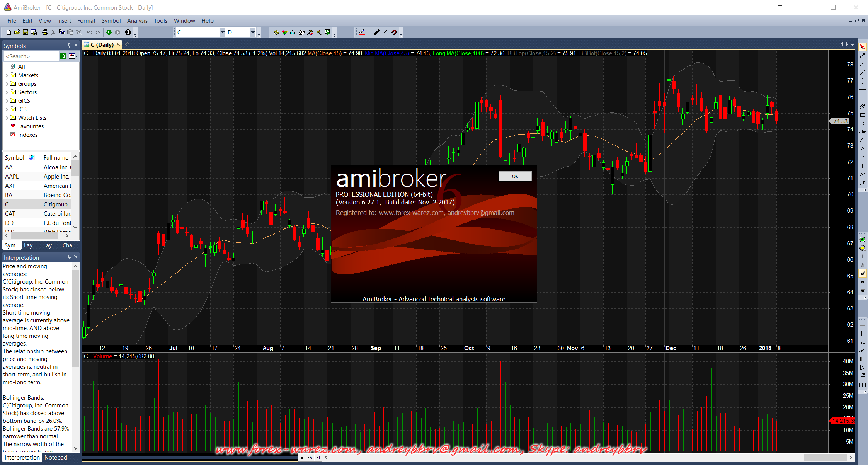The width and height of the screenshot is (868, 465).
Task: Open the interval D dropdown
Action: coord(253,32)
